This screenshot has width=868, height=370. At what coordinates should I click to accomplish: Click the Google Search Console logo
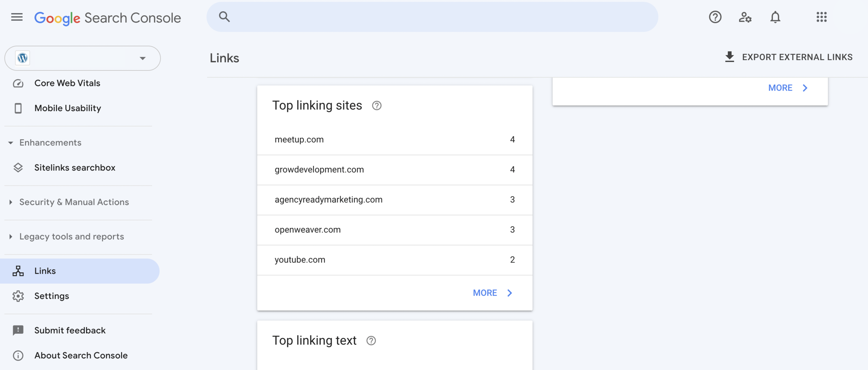click(x=108, y=18)
